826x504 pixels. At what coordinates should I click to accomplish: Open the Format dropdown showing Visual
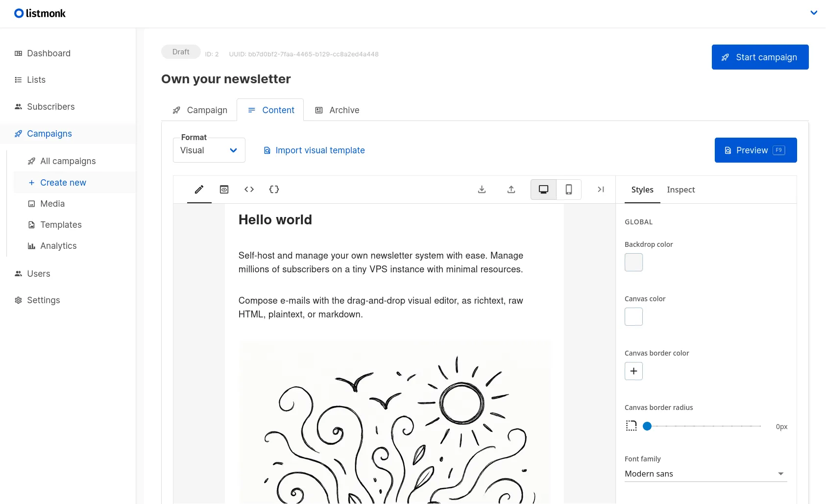(x=208, y=150)
